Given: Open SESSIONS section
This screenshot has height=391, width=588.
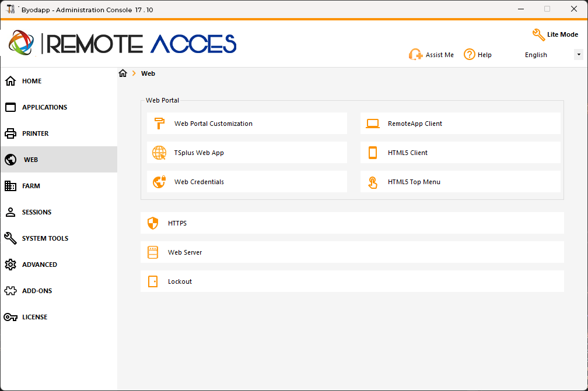Looking at the screenshot, I should (59, 212).
